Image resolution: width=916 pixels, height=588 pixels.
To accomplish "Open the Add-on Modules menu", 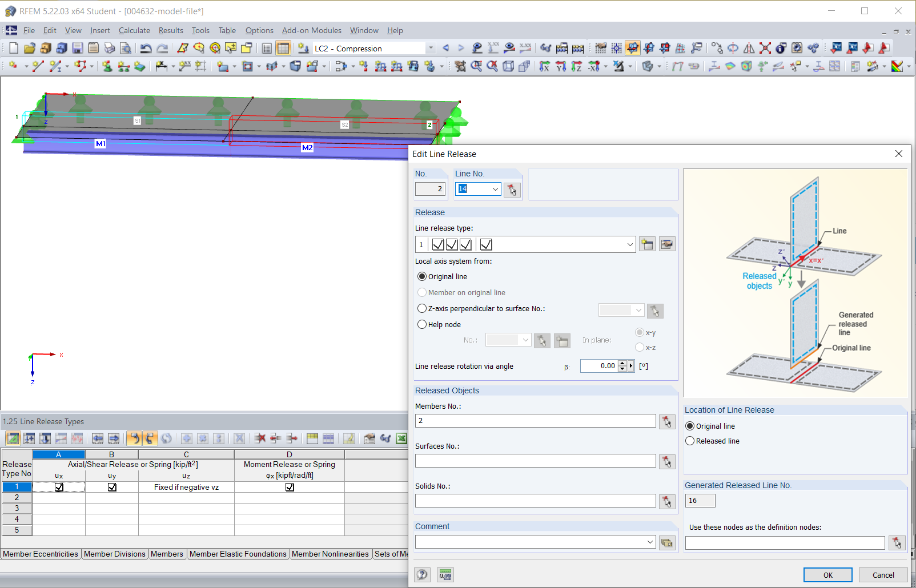I will point(312,30).
